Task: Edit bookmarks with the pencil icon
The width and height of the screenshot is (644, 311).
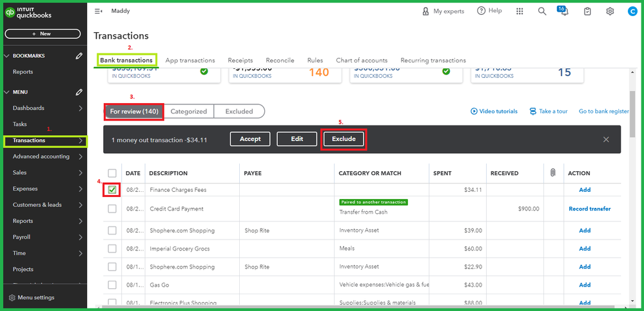Action: pos(79,56)
